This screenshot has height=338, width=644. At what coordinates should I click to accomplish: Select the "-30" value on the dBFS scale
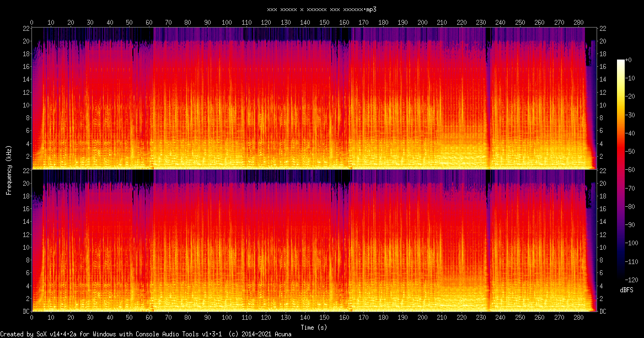(630, 115)
